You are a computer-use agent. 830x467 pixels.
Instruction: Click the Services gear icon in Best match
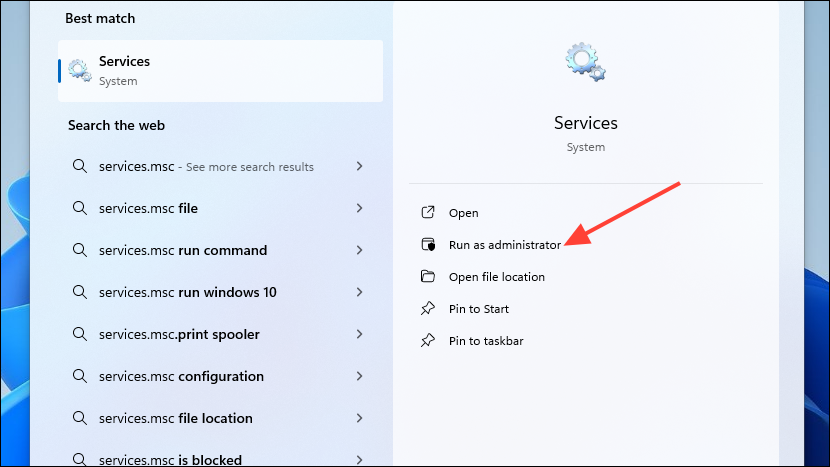point(80,71)
